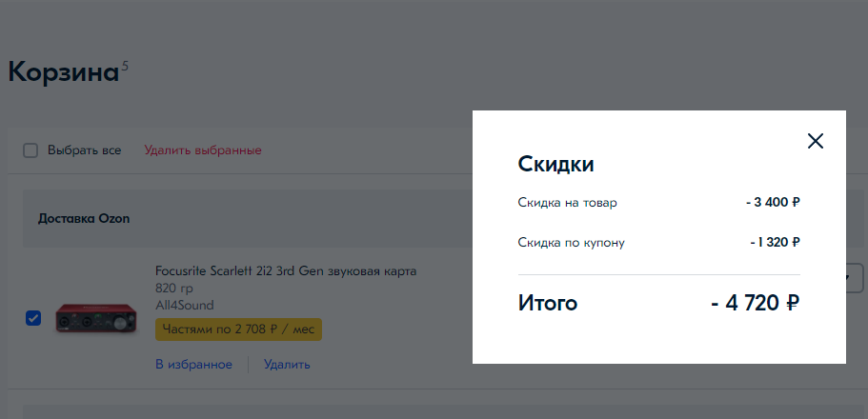Click the Скидки popup title

click(x=555, y=164)
